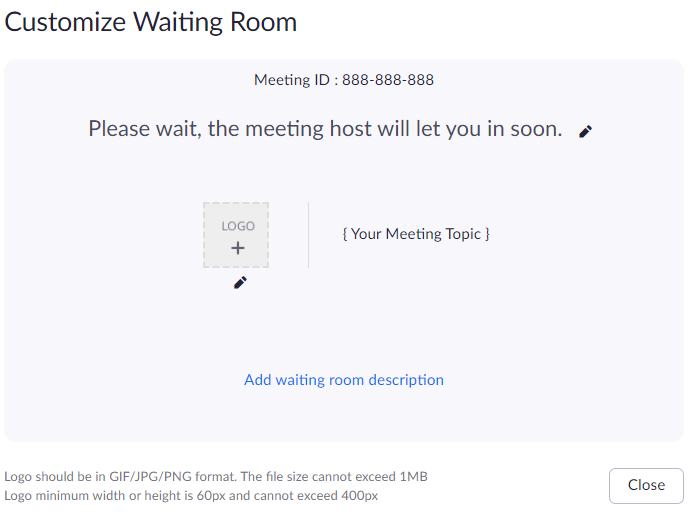Click the "Please wait, the meeting host" message
This screenshot has height=518, width=688.
[x=325, y=129]
